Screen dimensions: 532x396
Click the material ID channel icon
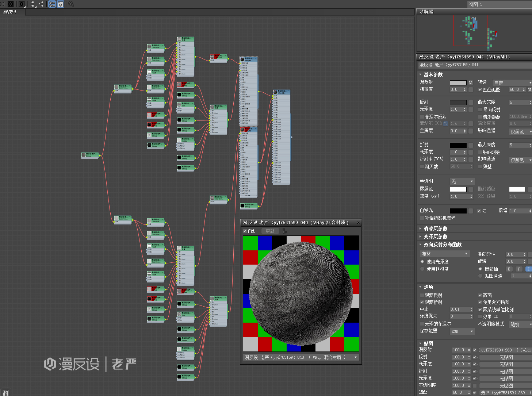click(22, 4)
